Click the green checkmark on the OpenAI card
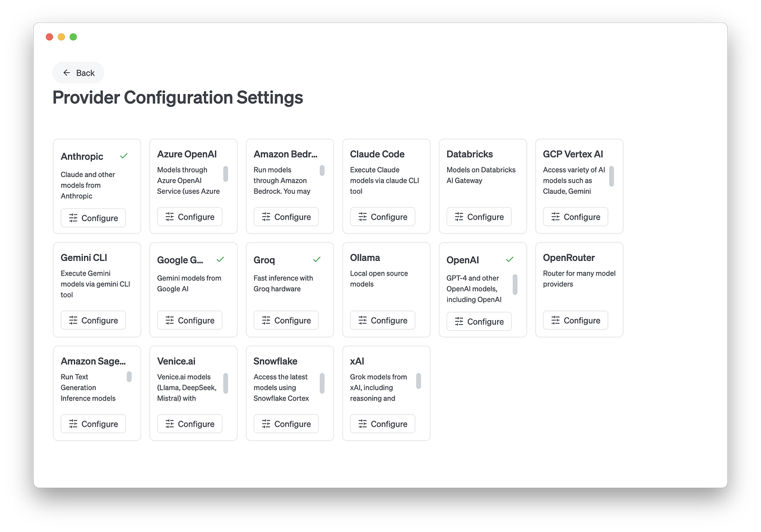Viewport: 761px width, 532px height. point(510,259)
